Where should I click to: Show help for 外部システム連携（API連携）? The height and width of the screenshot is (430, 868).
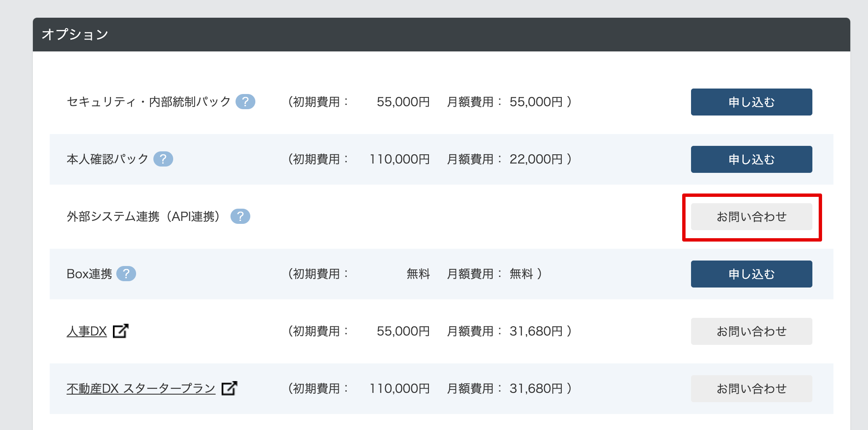point(240,216)
